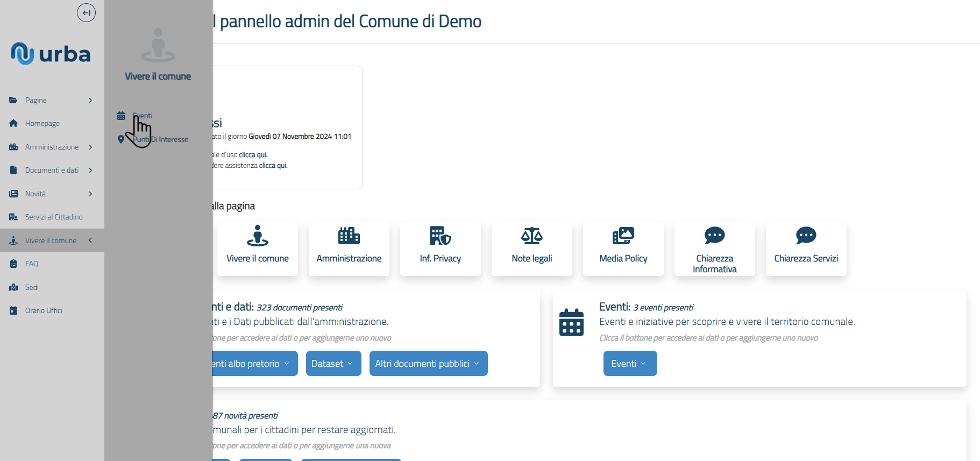Image resolution: width=980 pixels, height=461 pixels.
Task: Open Altri documenti pubblici dropdown
Action: [x=428, y=364]
